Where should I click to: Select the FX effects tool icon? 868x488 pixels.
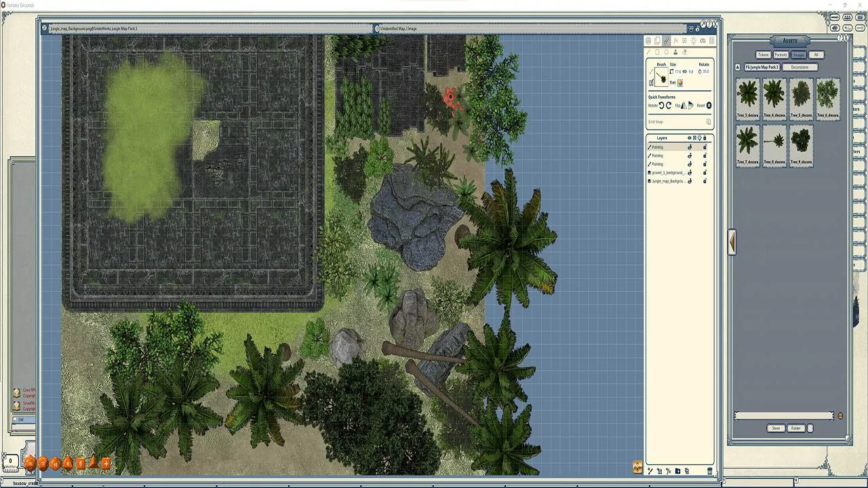tap(675, 41)
